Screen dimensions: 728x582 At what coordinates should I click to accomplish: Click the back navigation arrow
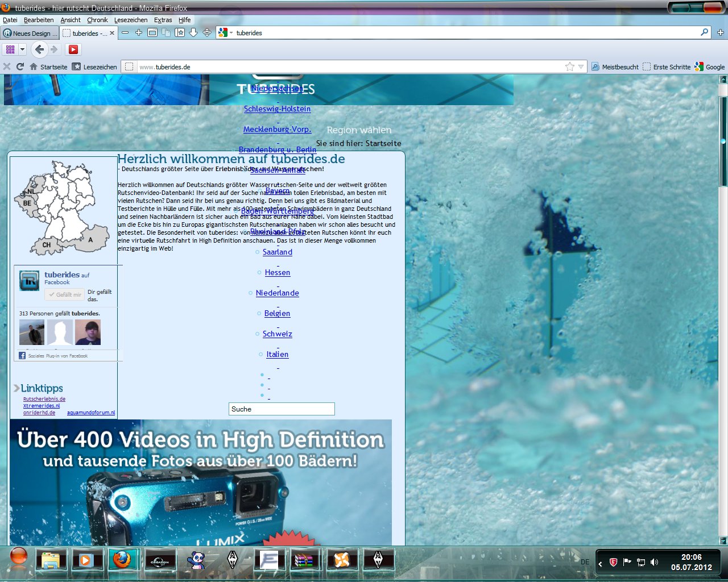pyautogui.click(x=39, y=49)
